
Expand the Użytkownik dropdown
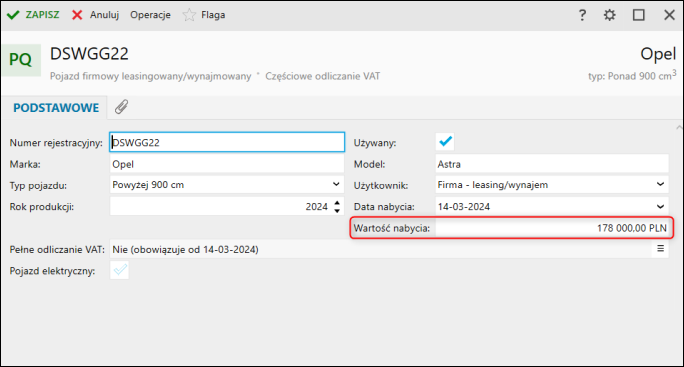[660, 185]
